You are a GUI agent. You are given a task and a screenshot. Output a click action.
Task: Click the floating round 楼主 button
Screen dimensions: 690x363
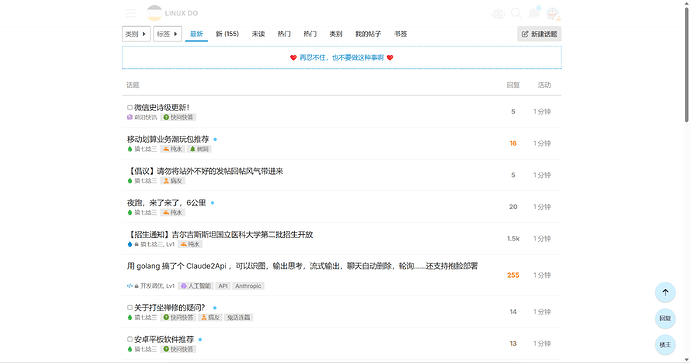[665, 345]
